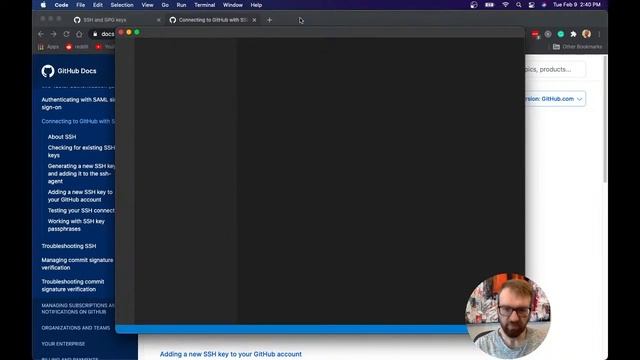The image size is (640, 360).
Task: Switch to SSH and GPG keys browser tab
Action: pos(105,20)
